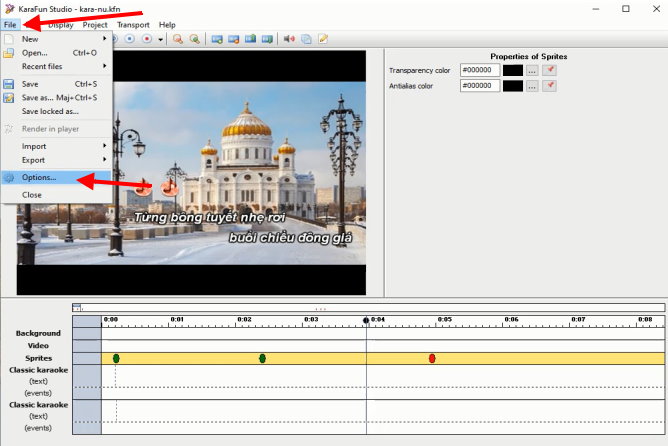668x446 pixels.
Task: Click the '...' button for Antialias color
Action: point(532,86)
